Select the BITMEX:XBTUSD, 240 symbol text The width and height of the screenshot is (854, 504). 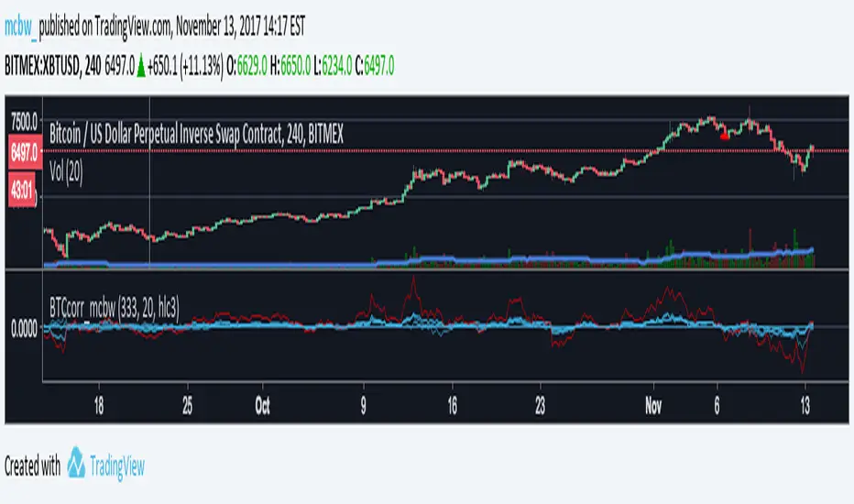click(53, 67)
